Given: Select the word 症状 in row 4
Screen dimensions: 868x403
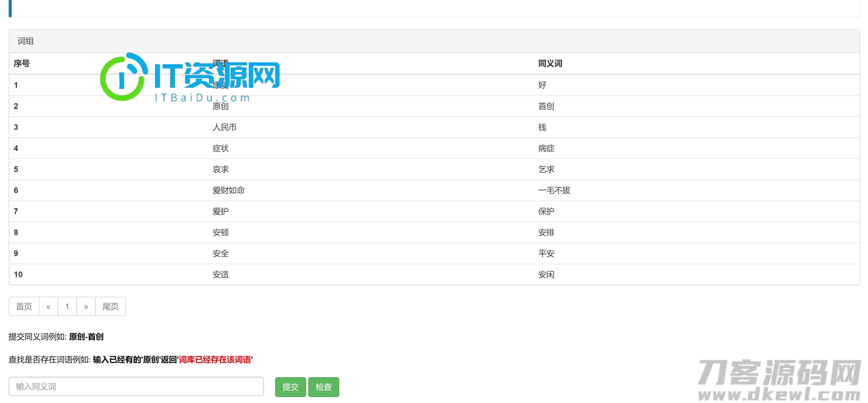Looking at the screenshot, I should pyautogui.click(x=220, y=148).
